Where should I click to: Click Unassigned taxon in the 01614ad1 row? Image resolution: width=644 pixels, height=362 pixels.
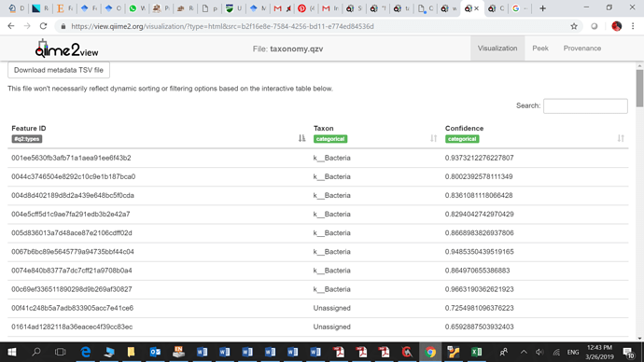coord(332,327)
